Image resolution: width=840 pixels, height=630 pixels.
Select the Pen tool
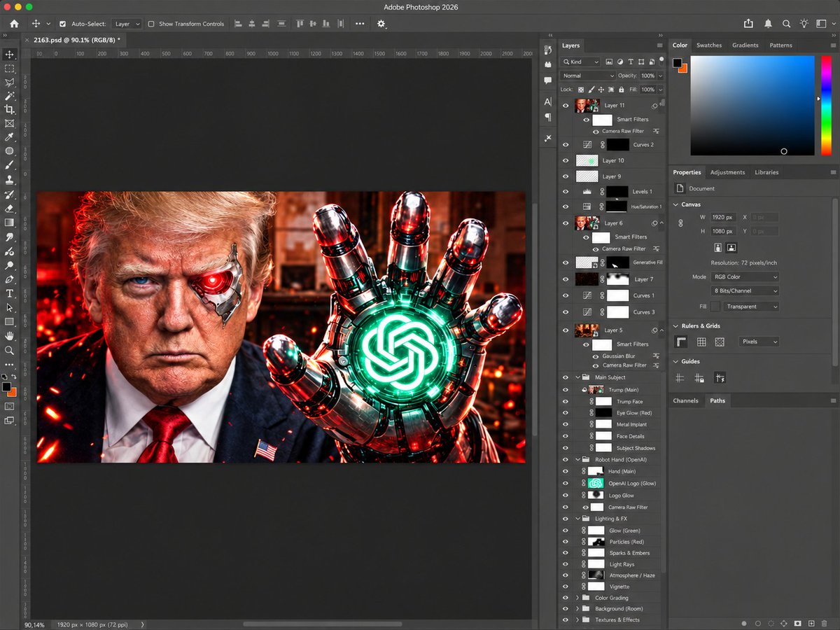[x=9, y=279]
